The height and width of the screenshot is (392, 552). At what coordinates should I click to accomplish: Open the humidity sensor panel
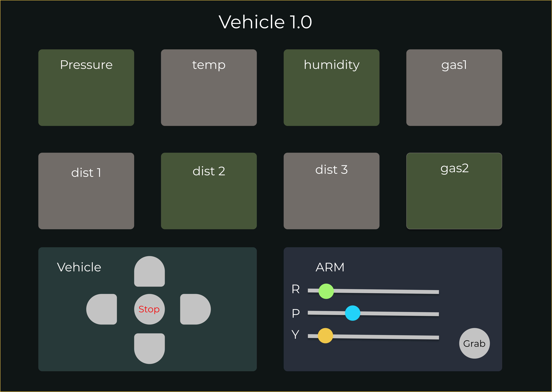point(332,87)
